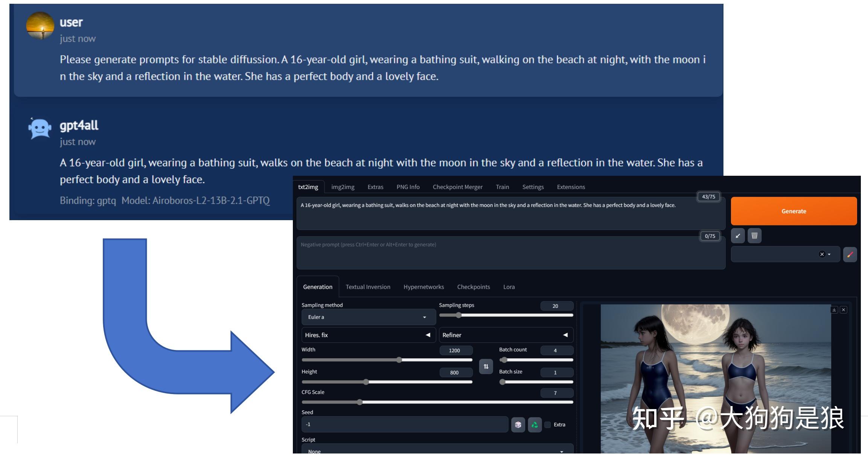The image size is (868, 455).
Task: Expand the Lora panel
Action: (509, 286)
